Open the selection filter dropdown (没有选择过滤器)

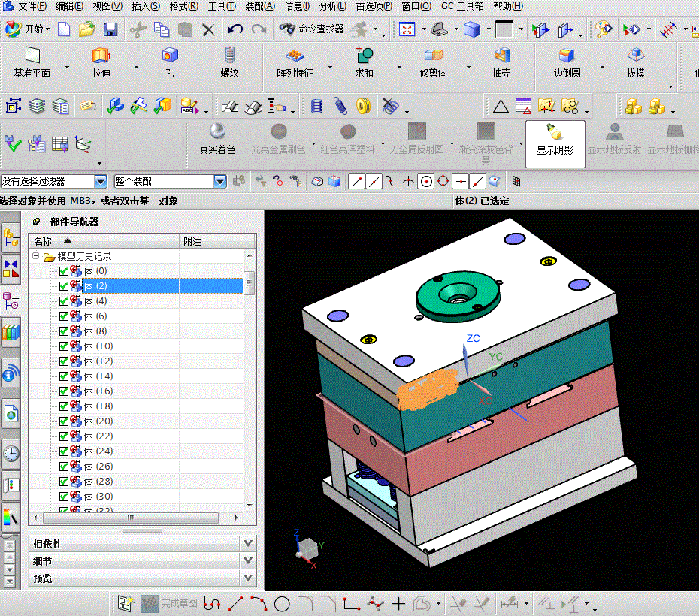[101, 181]
